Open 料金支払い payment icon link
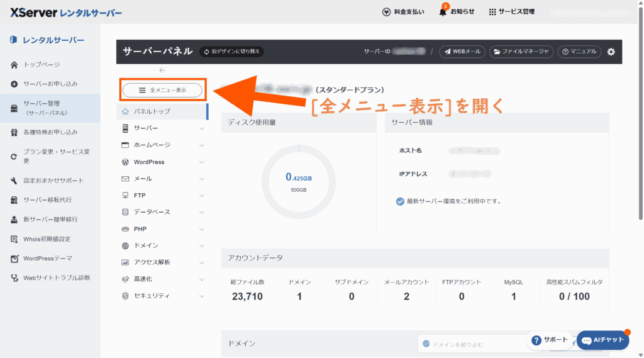This screenshot has width=644, height=358. [403, 12]
